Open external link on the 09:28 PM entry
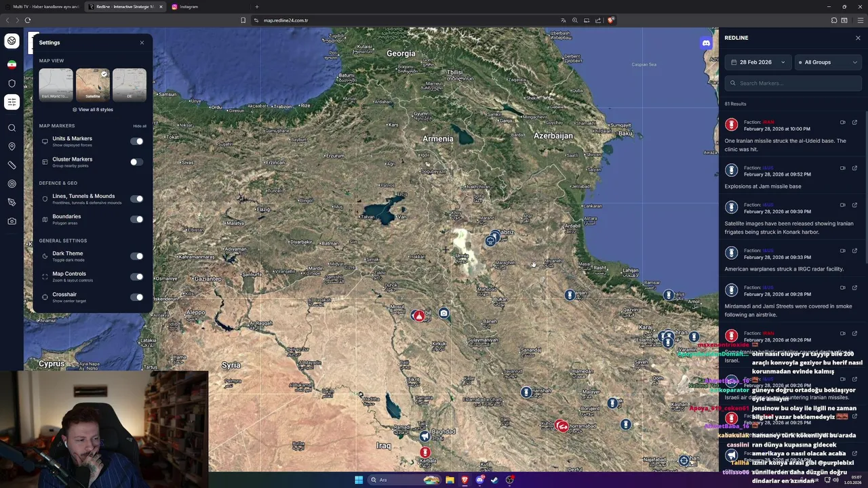The height and width of the screenshot is (488, 868). pyautogui.click(x=854, y=287)
